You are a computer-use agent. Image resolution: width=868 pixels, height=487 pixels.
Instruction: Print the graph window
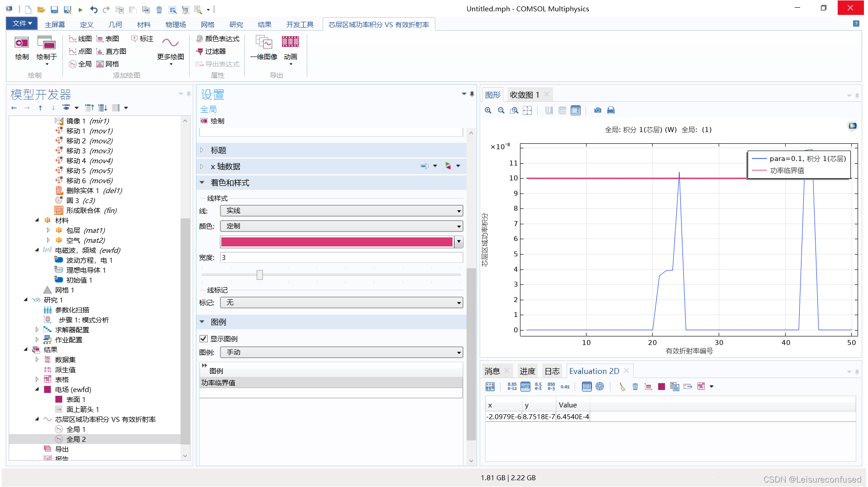click(x=611, y=110)
